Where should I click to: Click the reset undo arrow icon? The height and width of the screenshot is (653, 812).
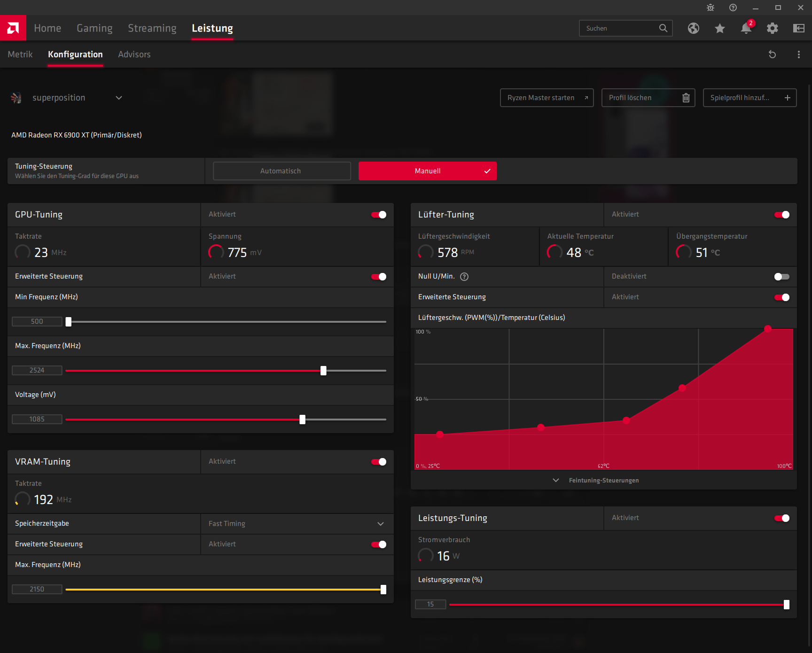772,54
